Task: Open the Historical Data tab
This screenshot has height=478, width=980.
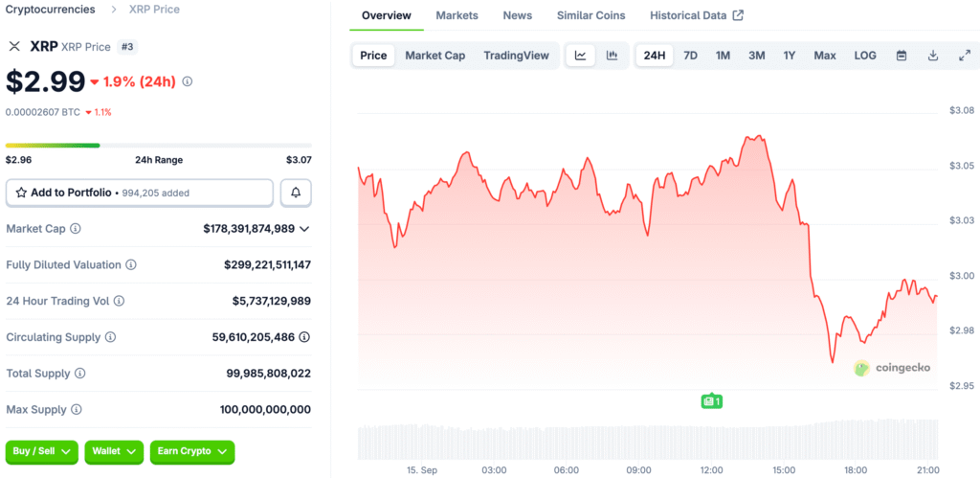Action: point(697,15)
